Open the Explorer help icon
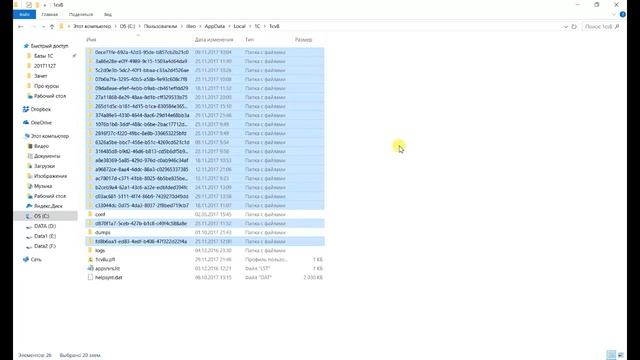 [622, 14]
